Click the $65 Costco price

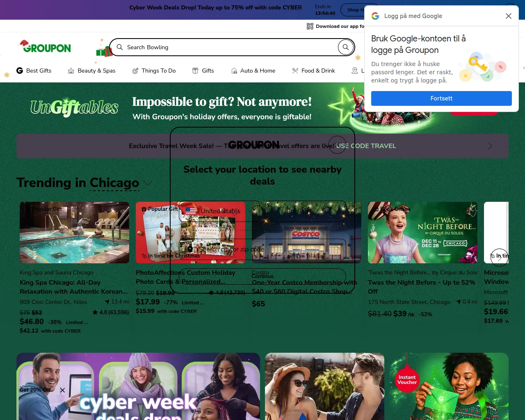tap(258, 304)
